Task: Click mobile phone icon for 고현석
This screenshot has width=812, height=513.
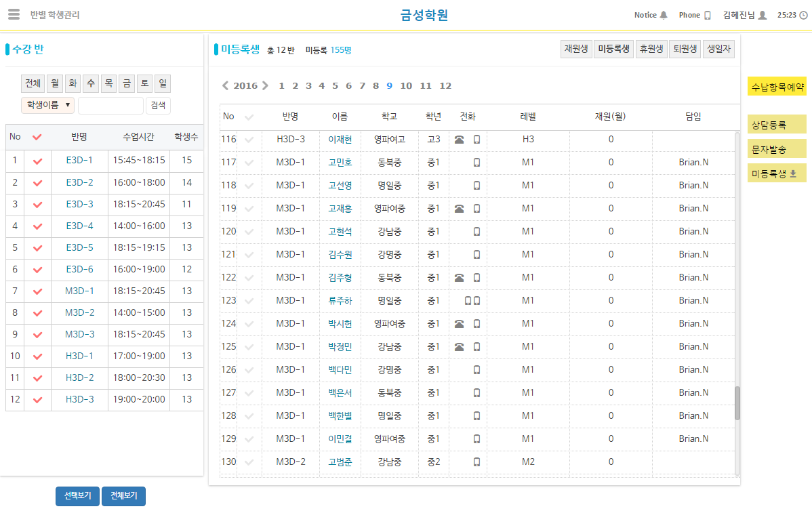Action: [x=477, y=231]
